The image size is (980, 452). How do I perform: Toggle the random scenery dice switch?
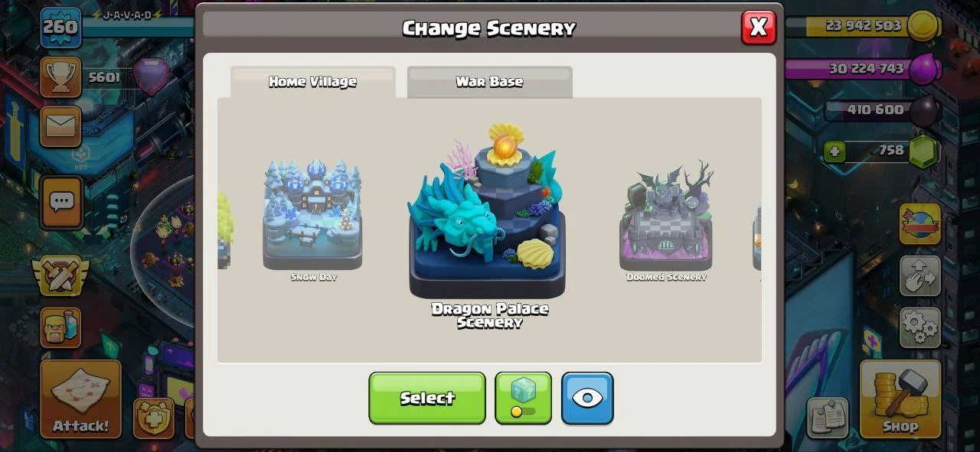coord(523,398)
